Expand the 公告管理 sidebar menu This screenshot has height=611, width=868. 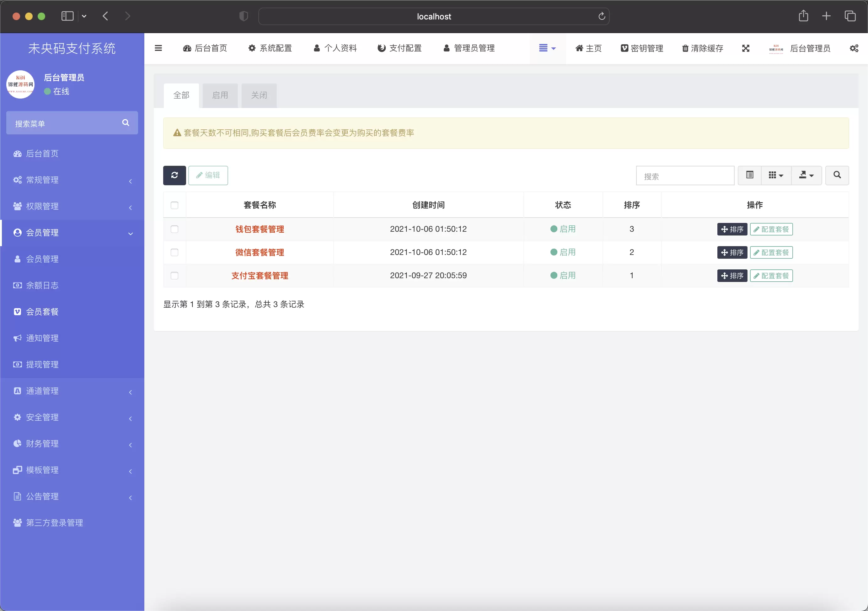point(72,497)
